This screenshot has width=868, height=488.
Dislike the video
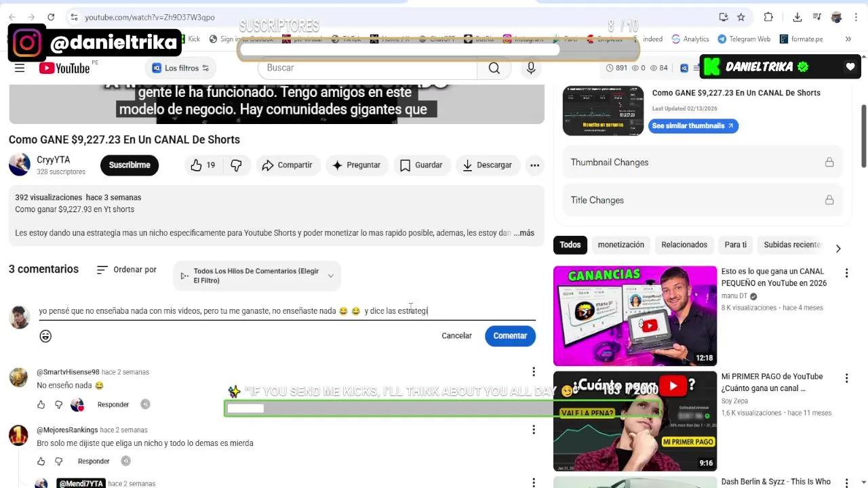pyautogui.click(x=236, y=165)
